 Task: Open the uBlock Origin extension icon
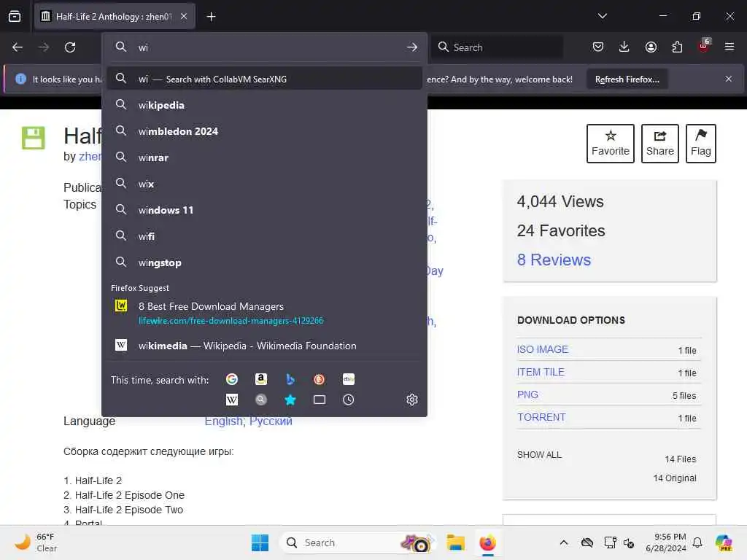point(704,46)
